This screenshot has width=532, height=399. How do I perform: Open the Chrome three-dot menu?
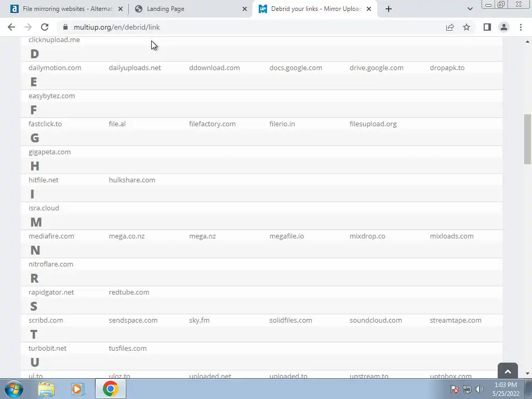(x=521, y=27)
